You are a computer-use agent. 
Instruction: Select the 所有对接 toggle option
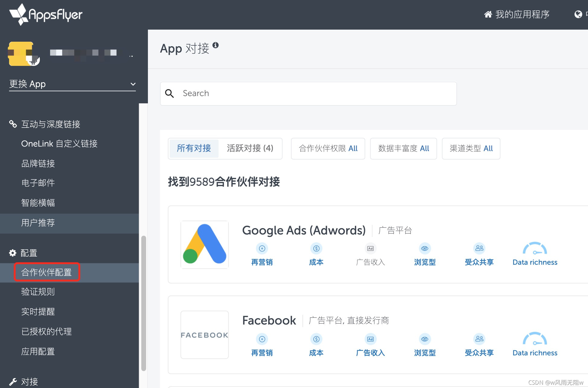click(194, 148)
